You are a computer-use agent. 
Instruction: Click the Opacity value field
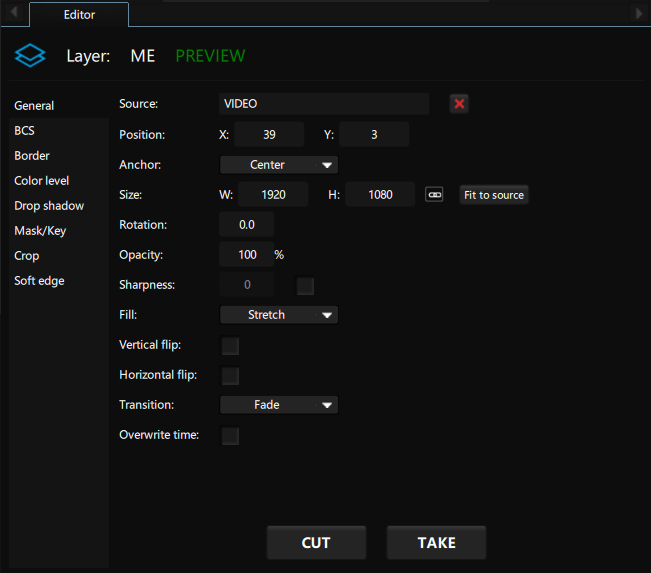pos(247,255)
